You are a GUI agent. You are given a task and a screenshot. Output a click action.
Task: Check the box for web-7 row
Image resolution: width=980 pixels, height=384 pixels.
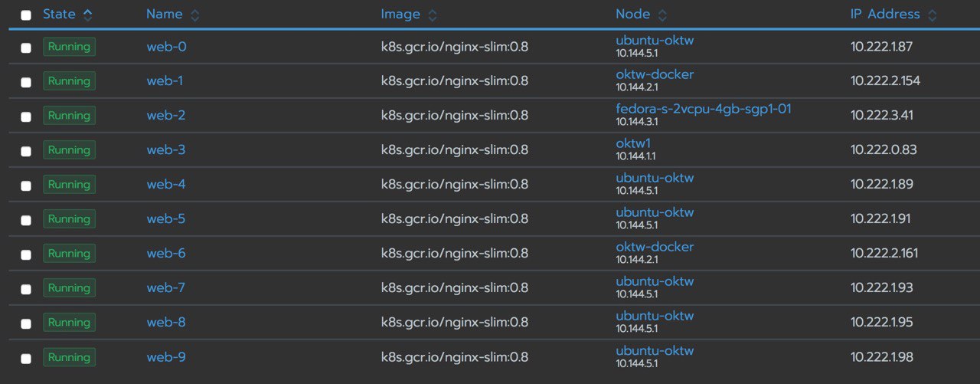pyautogui.click(x=26, y=289)
